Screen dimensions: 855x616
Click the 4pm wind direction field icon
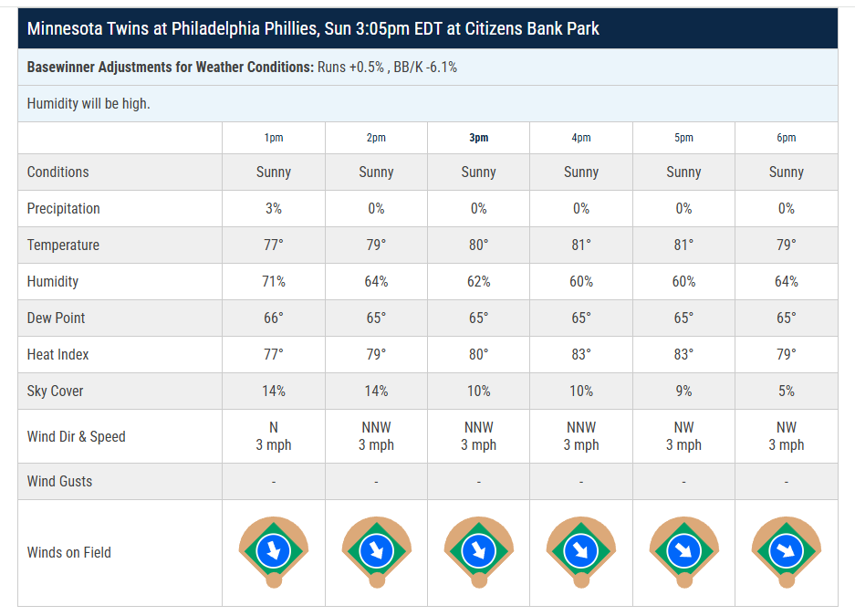click(581, 551)
